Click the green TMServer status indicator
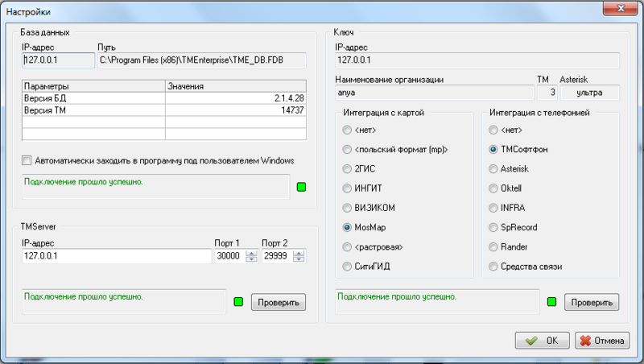This screenshot has height=364, width=644. pyautogui.click(x=238, y=303)
